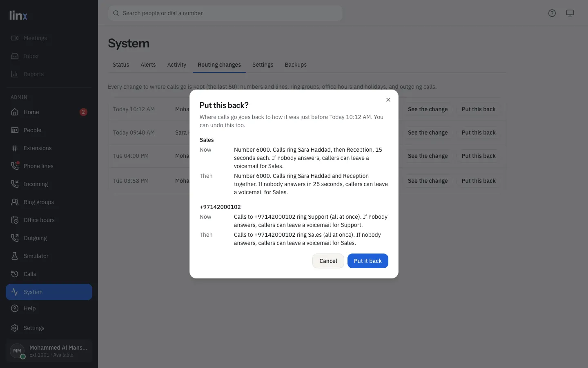Open Inbox via its tray icon
The width and height of the screenshot is (588, 368).
15,56
